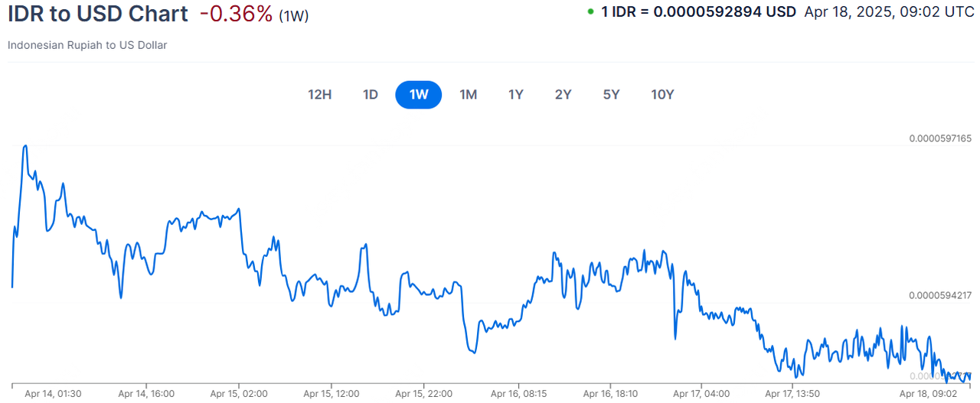Choose the 5Y chart period
980x403 pixels.
[x=611, y=95]
